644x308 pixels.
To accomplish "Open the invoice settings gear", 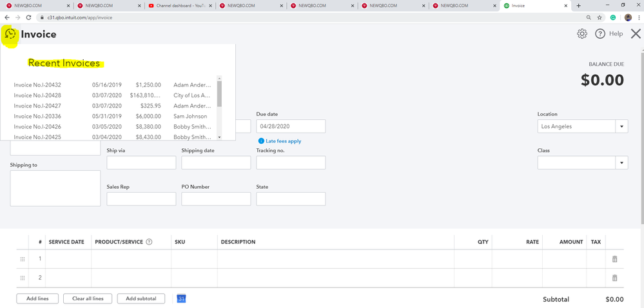I will 582,34.
